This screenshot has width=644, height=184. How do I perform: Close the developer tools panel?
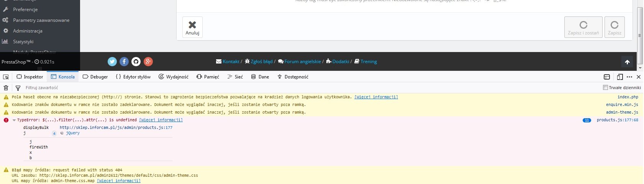[x=639, y=77]
